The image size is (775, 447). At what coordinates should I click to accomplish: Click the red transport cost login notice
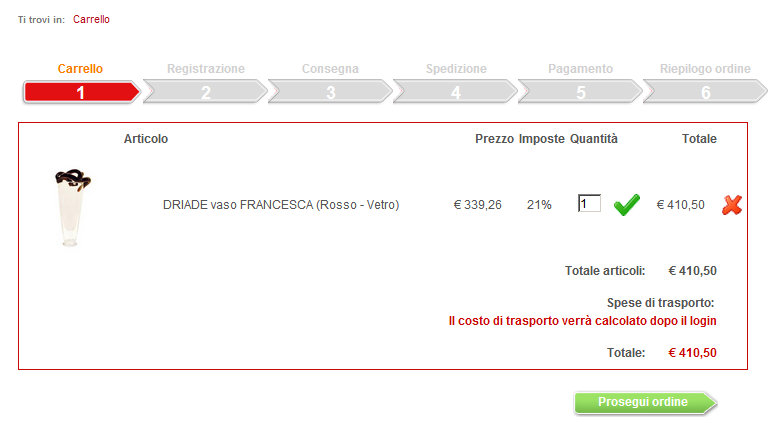coord(583,321)
